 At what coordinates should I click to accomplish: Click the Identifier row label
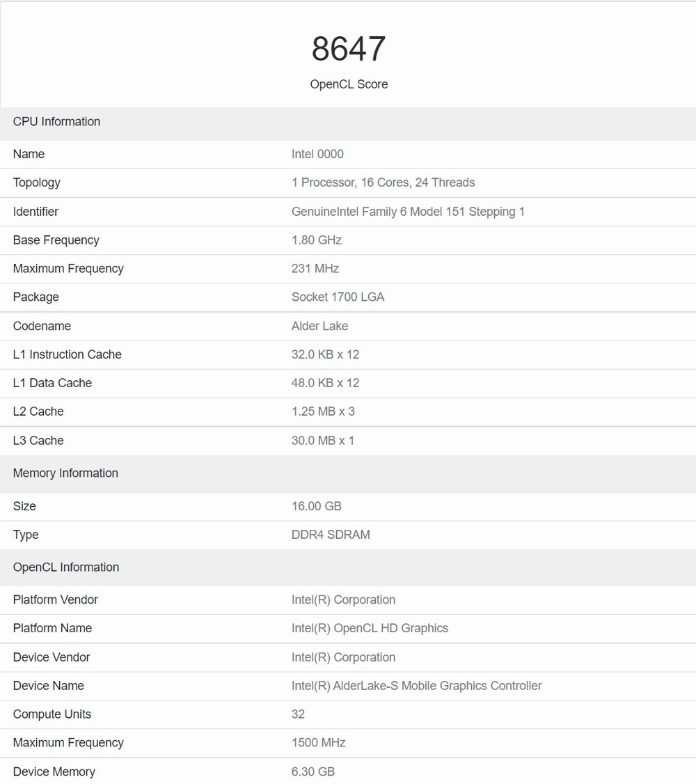[x=35, y=212]
